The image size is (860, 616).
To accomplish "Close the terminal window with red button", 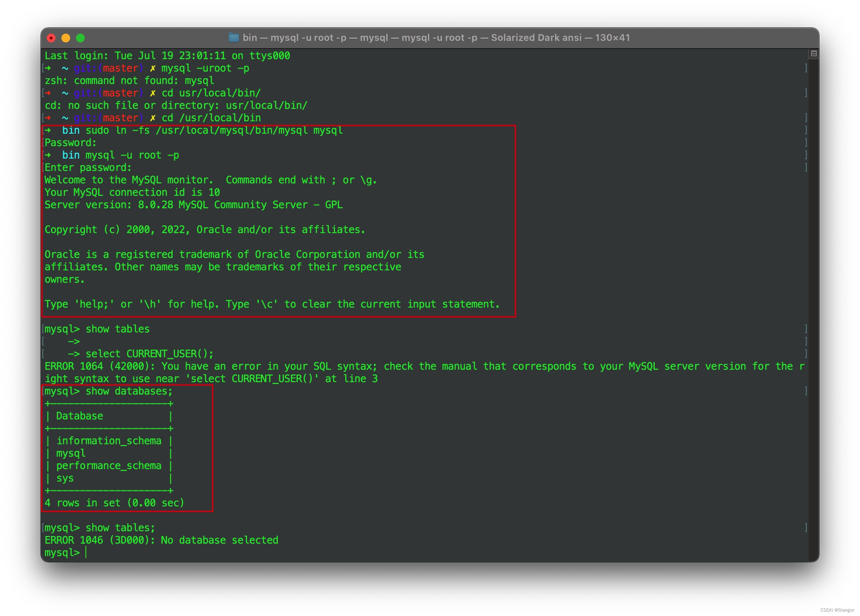I will coord(51,38).
